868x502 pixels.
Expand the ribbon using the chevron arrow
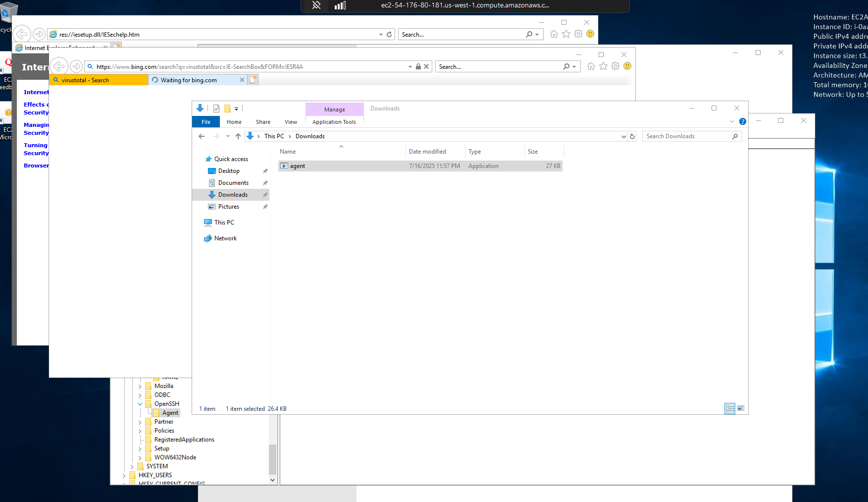(x=731, y=121)
